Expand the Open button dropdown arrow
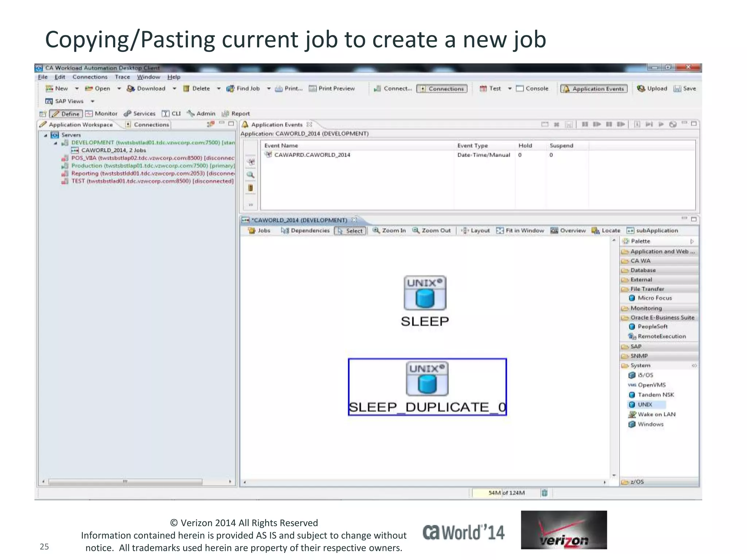The width and height of the screenshot is (747, 560). (x=119, y=89)
